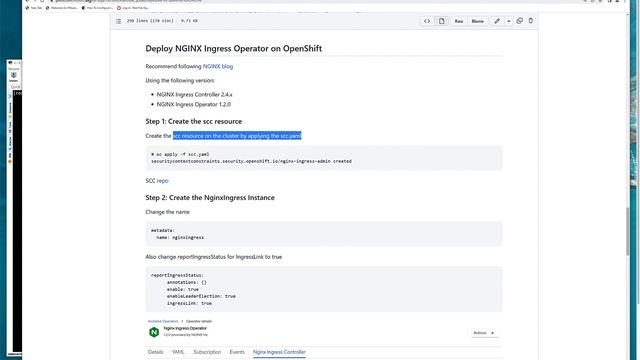Click 'NGINX Ingress Operator 1.2.0' bullet
The width and height of the screenshot is (640, 360).
pos(193,104)
